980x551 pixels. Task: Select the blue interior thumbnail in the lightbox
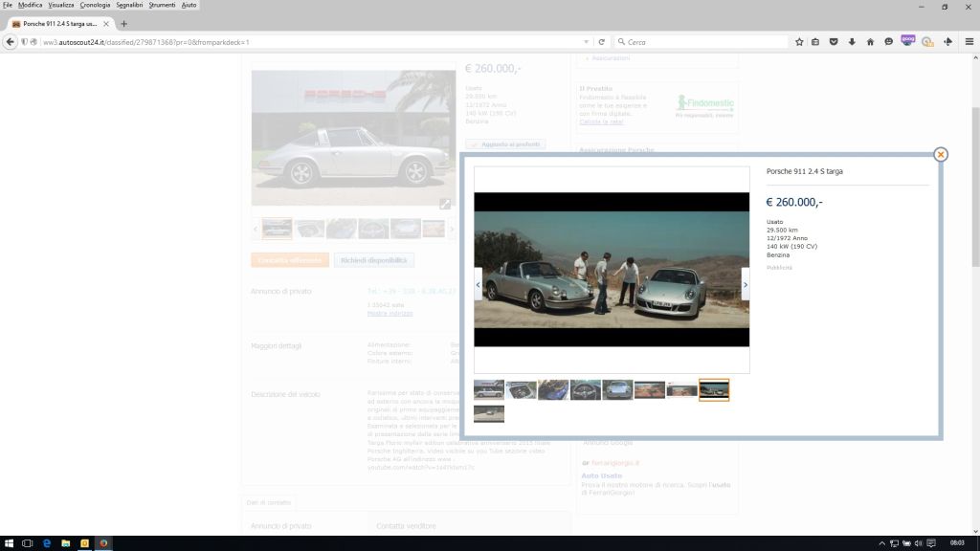click(553, 390)
